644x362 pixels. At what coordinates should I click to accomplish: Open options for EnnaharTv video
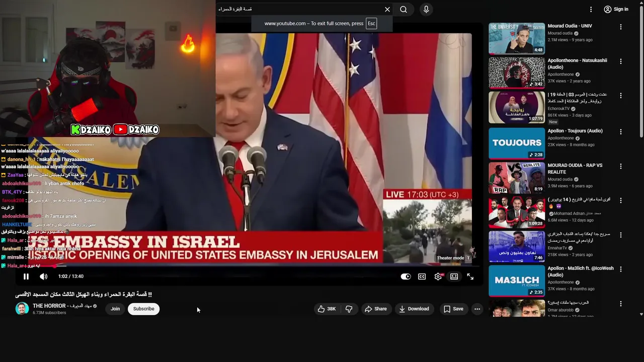620,234
